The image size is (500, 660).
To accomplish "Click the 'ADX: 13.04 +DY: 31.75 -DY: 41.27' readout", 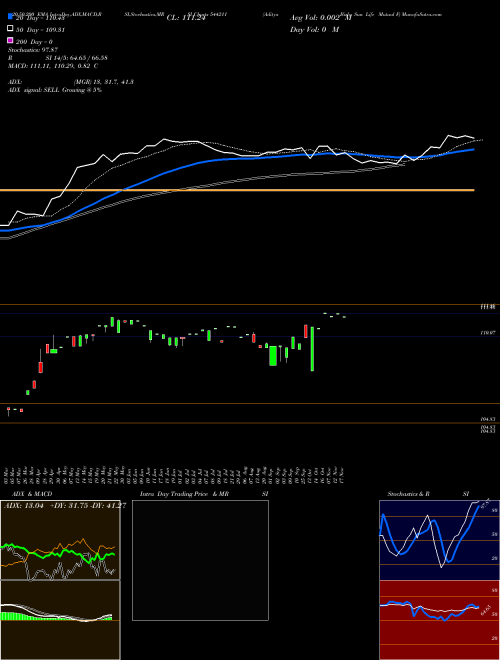I will point(65,506).
